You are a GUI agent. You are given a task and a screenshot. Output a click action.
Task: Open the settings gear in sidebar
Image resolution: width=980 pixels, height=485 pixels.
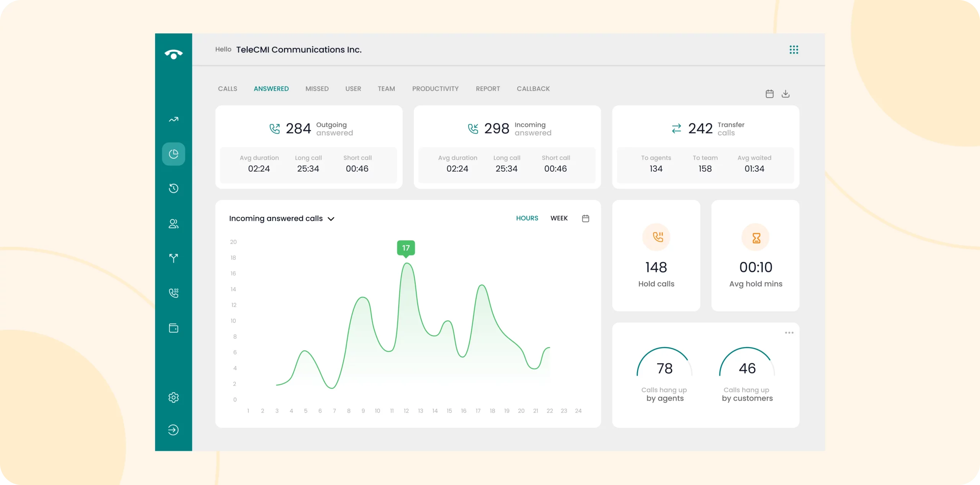coord(173,398)
